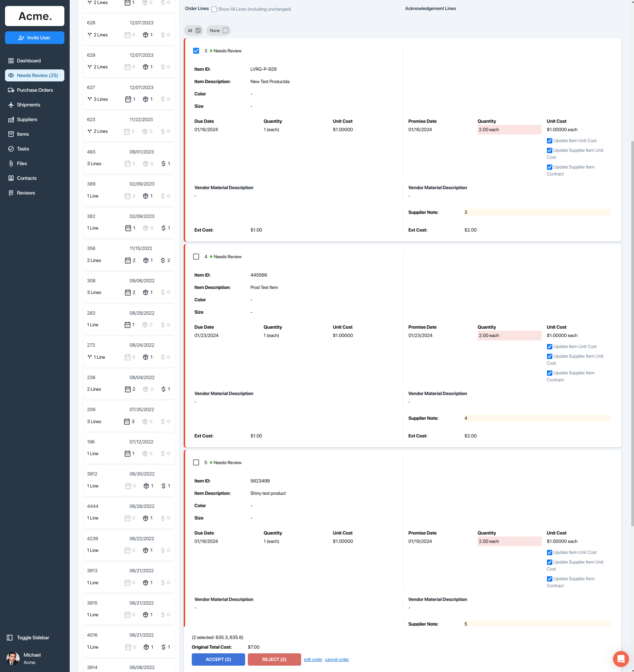Viewport: 634px width, 672px height.
Task: Navigate to the Contacts section
Action: coord(27,178)
